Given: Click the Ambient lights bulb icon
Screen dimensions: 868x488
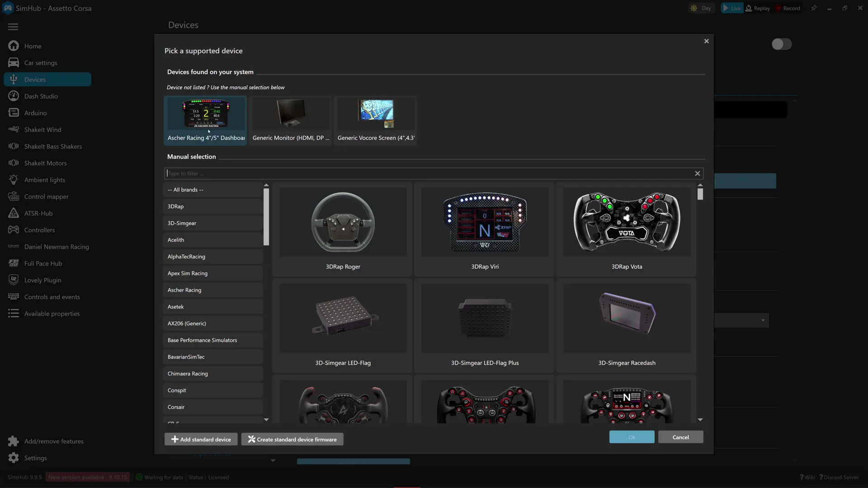Looking at the screenshot, I should click(x=14, y=179).
